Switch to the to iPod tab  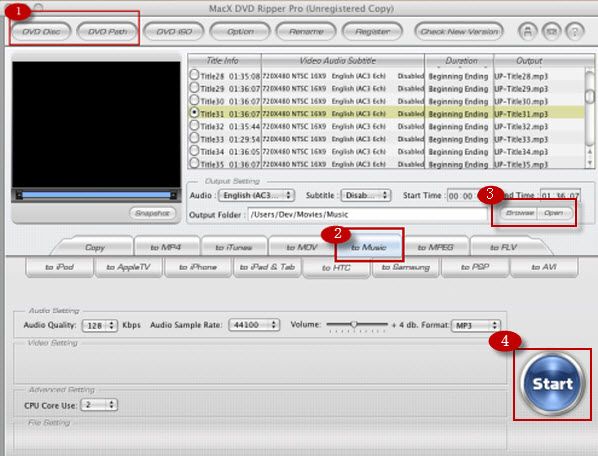click(59, 267)
